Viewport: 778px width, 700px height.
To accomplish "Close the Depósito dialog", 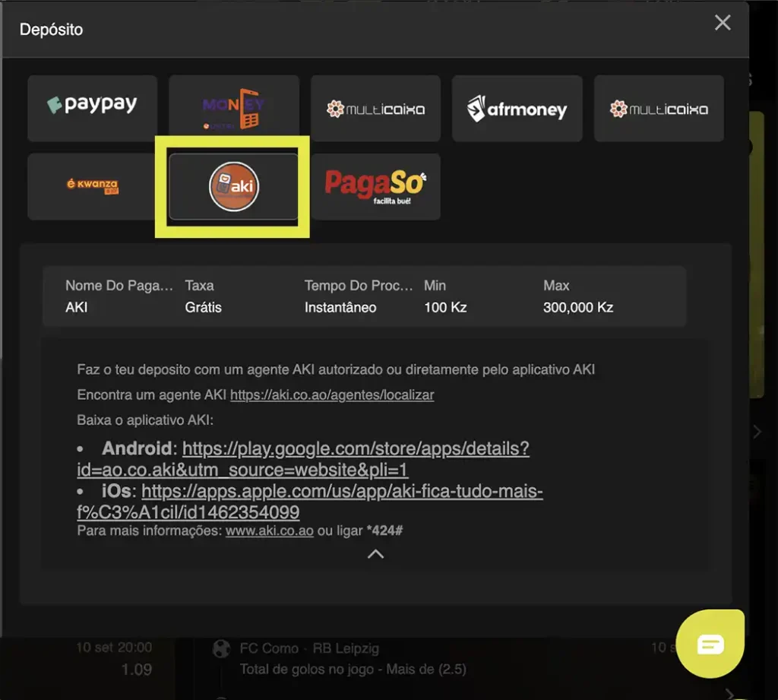I will tap(723, 22).
